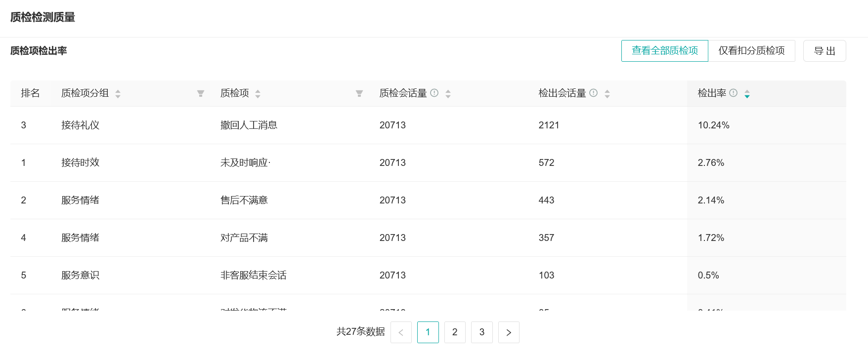
Task: Select 查看全部质检项 view option
Action: 665,51
